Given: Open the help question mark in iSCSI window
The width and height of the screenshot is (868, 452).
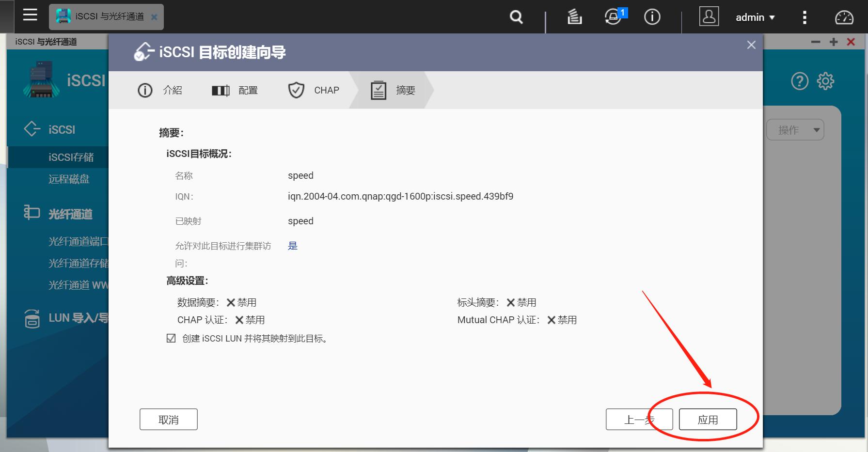Looking at the screenshot, I should (799, 80).
